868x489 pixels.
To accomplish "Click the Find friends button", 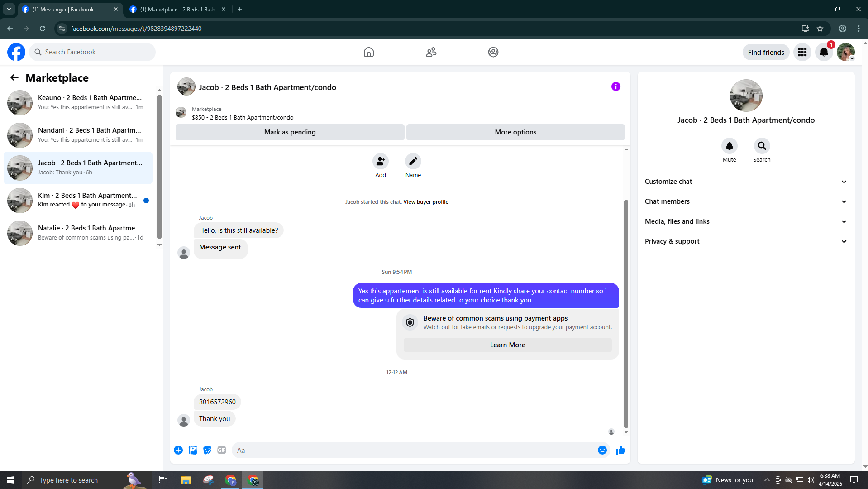I will pyautogui.click(x=766, y=52).
